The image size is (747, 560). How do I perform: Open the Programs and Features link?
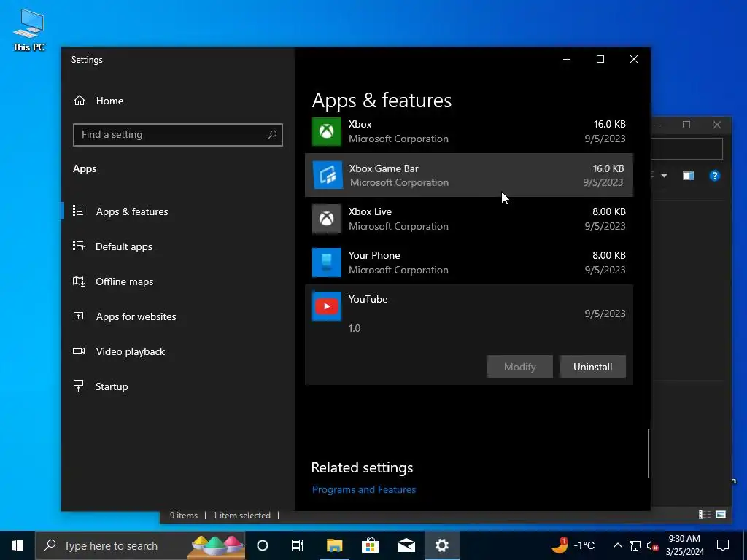coord(363,489)
